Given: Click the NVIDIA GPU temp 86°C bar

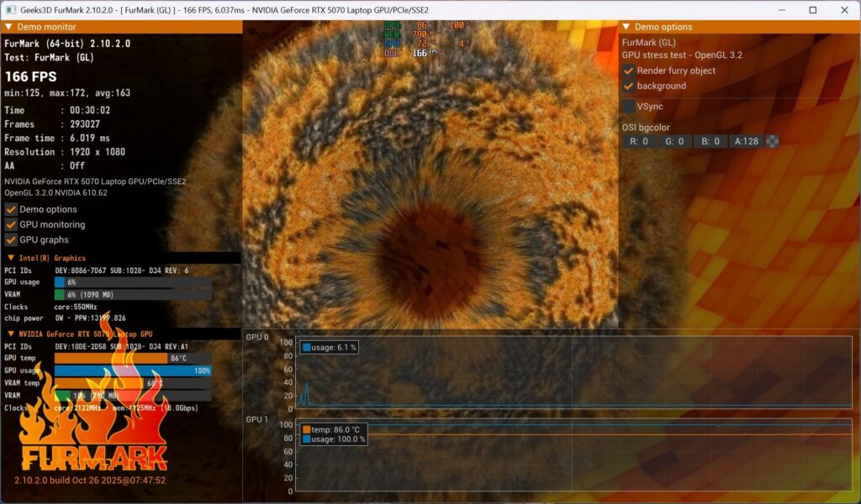Looking at the screenshot, I should 133,358.
